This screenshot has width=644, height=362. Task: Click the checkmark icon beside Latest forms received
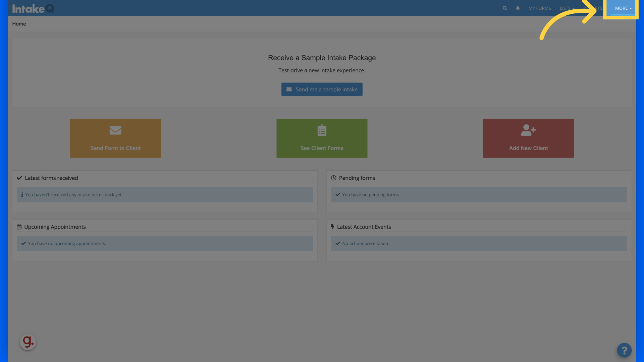point(19,178)
